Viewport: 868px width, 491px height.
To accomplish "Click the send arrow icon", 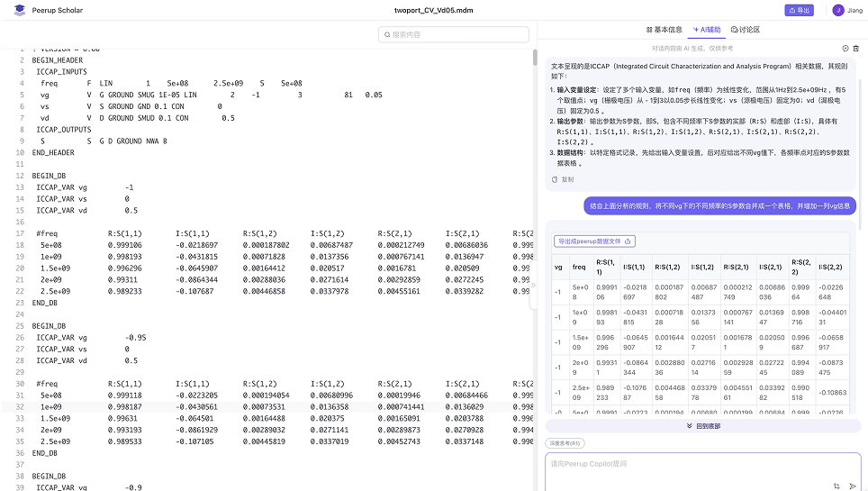I will [853, 486].
